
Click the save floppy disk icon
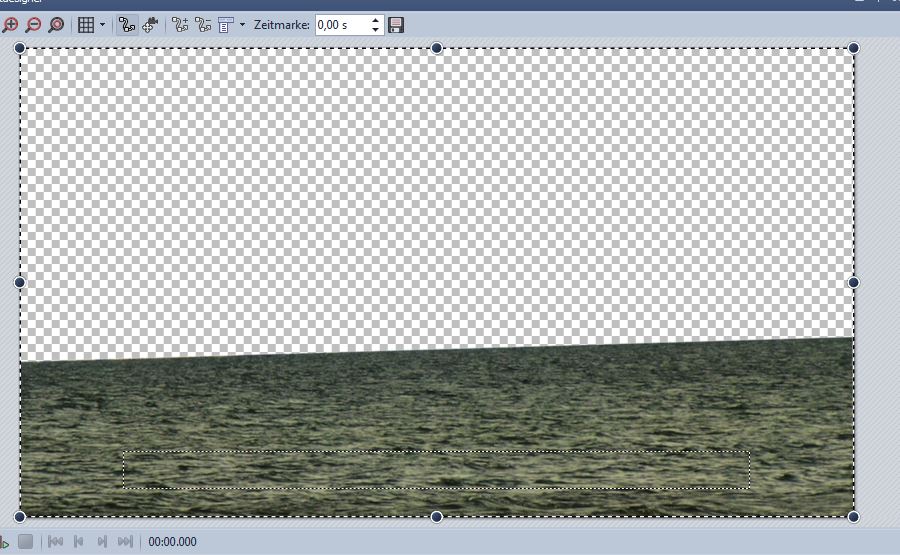pyautogui.click(x=396, y=25)
